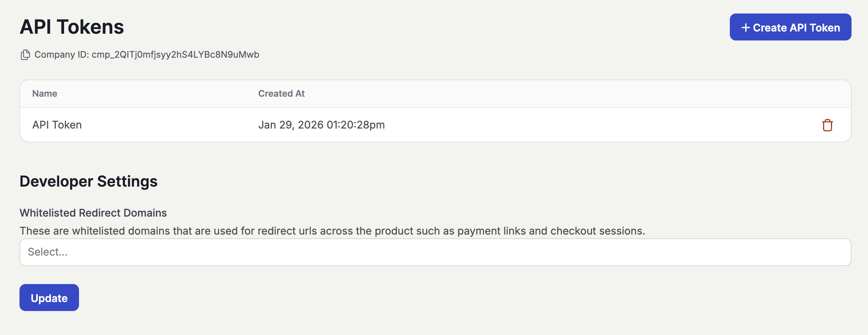Click the company ID value starting with cmp_
This screenshot has width=868, height=335.
click(x=175, y=55)
